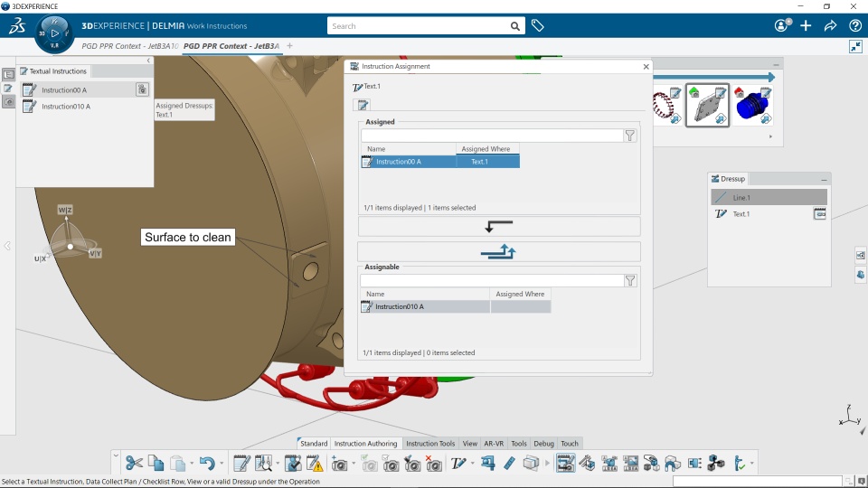The width and height of the screenshot is (868, 488).
Task: Open the View toolbar tab
Action: (469, 443)
